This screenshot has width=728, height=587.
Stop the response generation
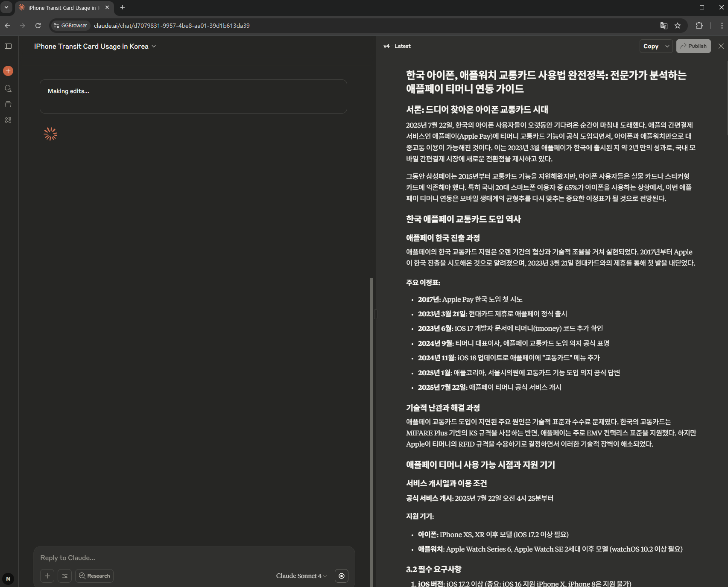pyautogui.click(x=342, y=576)
